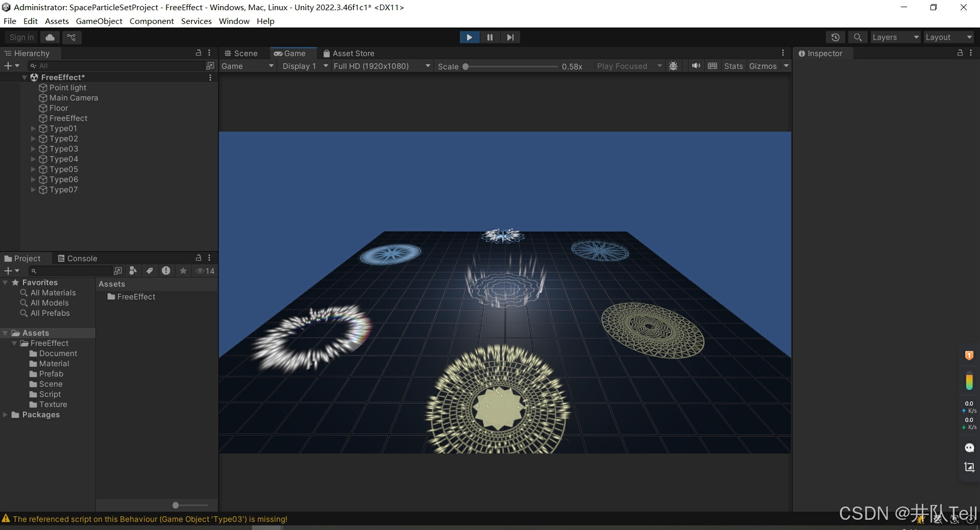Open the global Search magnifier icon
The height and width of the screenshot is (530, 980).
click(x=857, y=37)
